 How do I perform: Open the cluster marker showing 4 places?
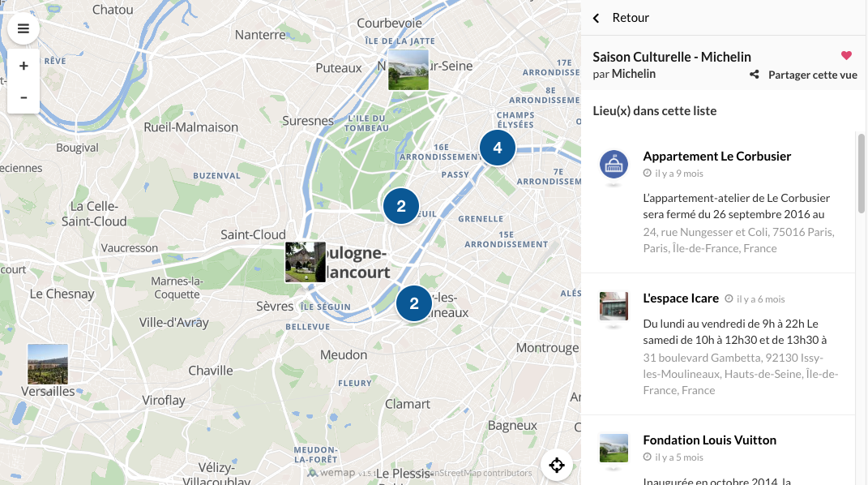click(498, 148)
